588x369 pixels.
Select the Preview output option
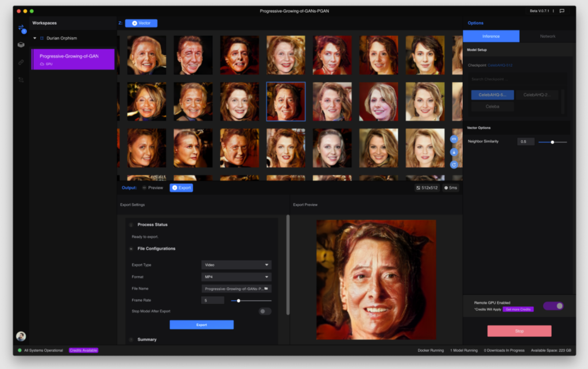[153, 188]
